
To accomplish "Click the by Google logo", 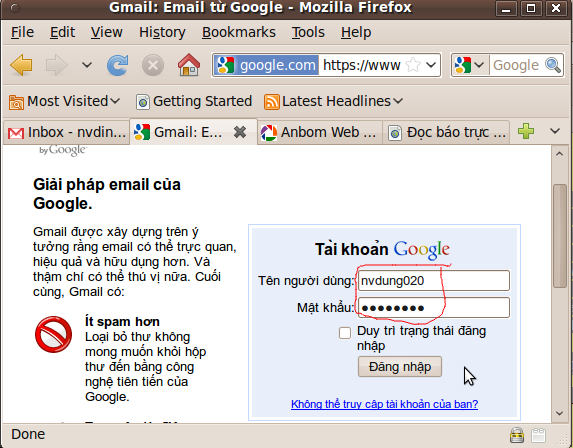I will [63, 150].
